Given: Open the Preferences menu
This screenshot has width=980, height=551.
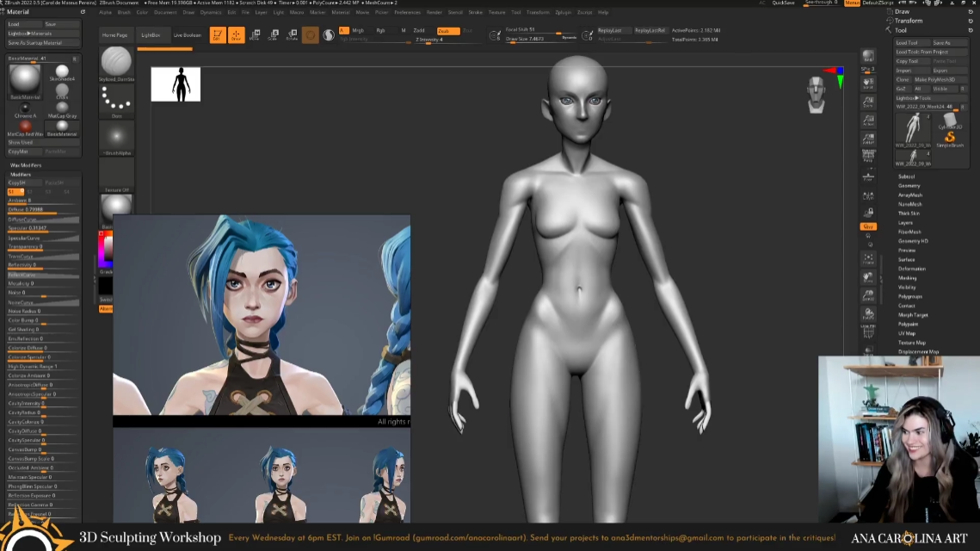Looking at the screenshot, I should [x=407, y=13].
